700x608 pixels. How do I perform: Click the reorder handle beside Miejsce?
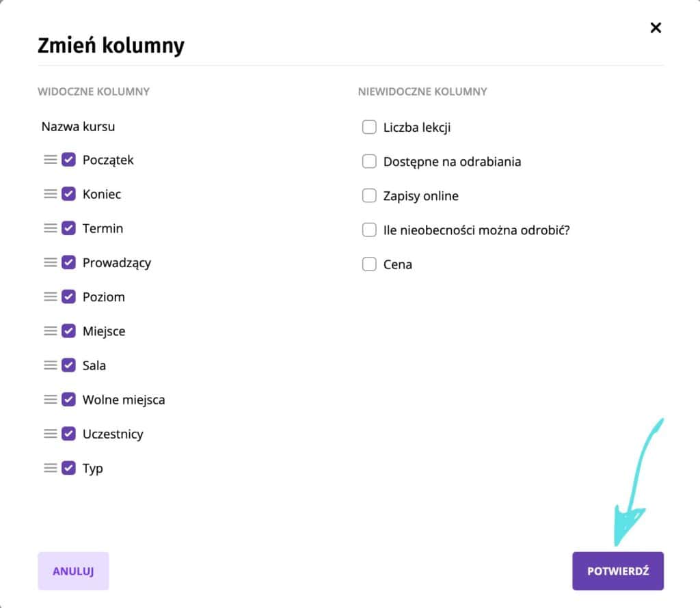51,331
